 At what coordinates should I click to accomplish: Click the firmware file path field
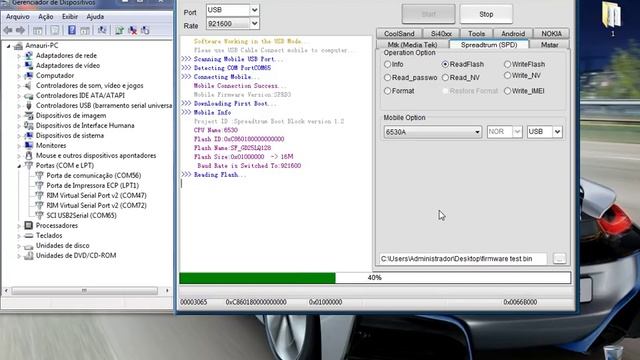463,259
